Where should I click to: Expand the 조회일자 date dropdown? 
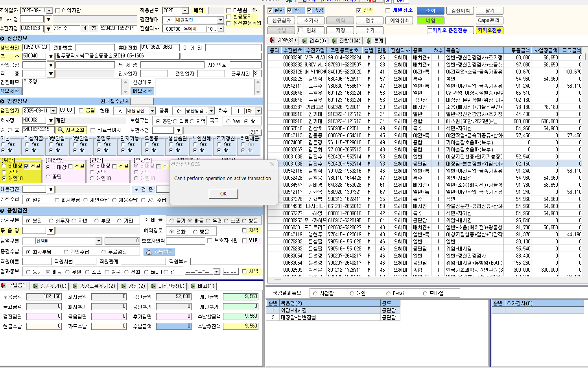pyautogui.click(x=50, y=11)
